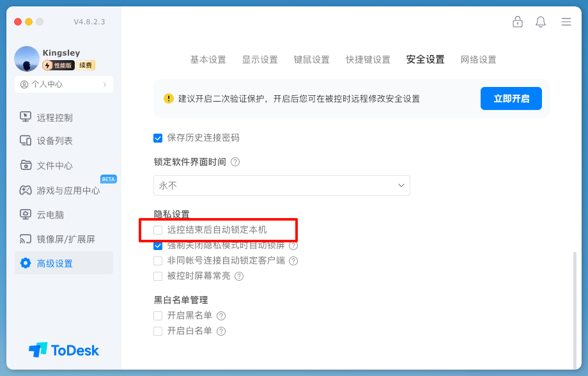Open the notifications bell

(541, 22)
